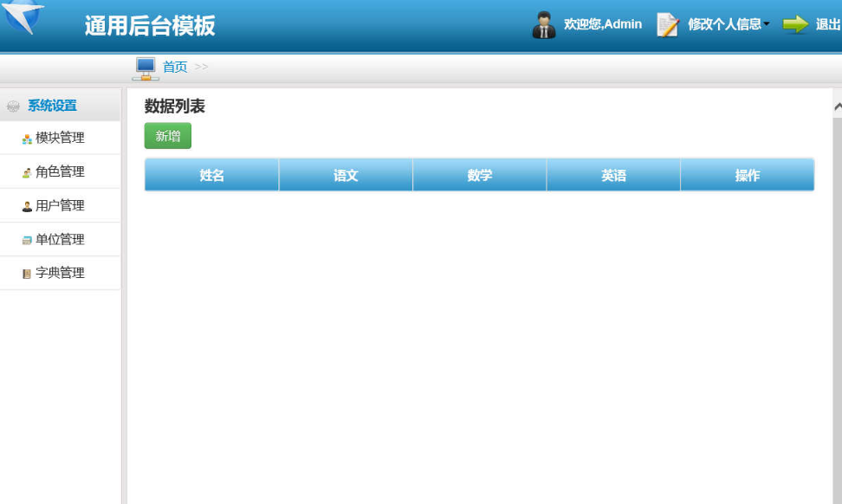Click the Admin user avatar icon
This screenshot has width=842, height=504.
[x=543, y=25]
